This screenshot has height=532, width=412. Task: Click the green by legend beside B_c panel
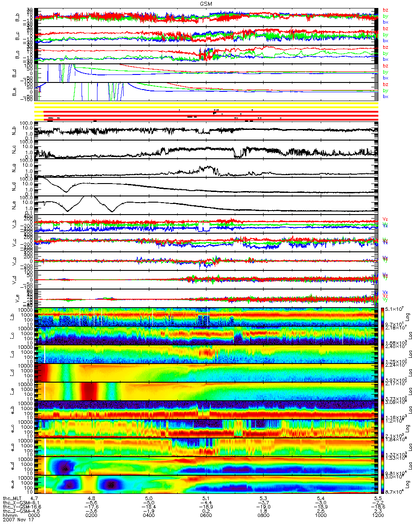click(x=385, y=35)
